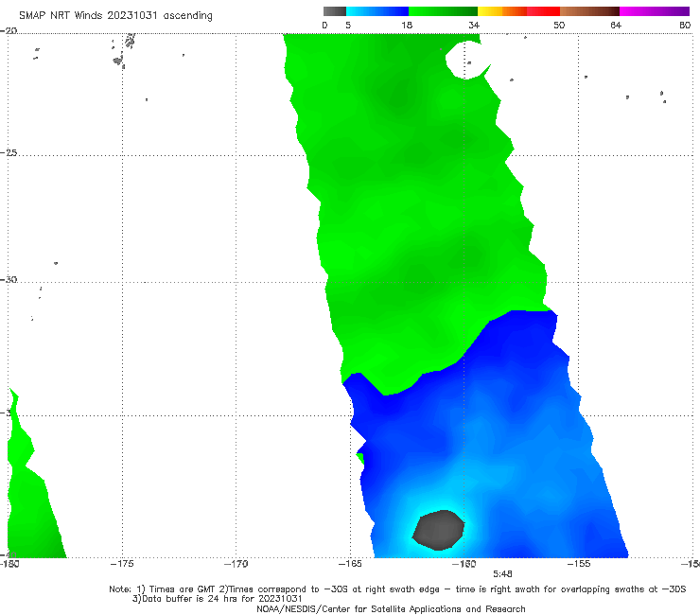Viewport: 700px width, 615px height.
Task: Click the green segment of the color bar
Action: click(x=444, y=11)
